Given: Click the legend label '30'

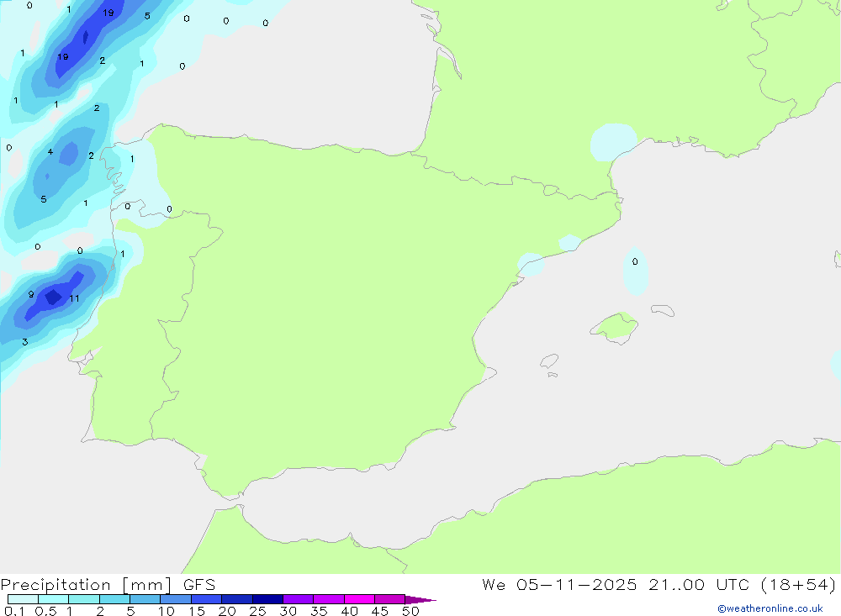Looking at the screenshot, I should click(x=288, y=611).
